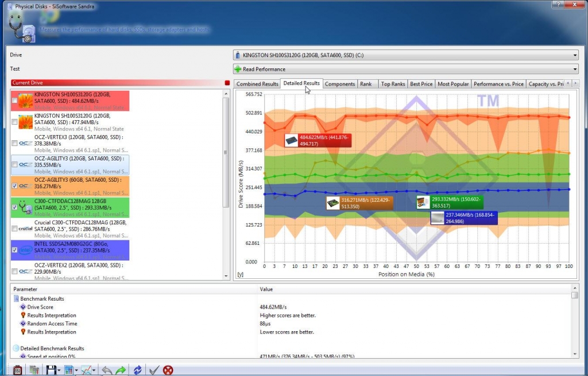Click the red square beside Current Drive
Viewport: 588px width, 376px height.
click(227, 83)
